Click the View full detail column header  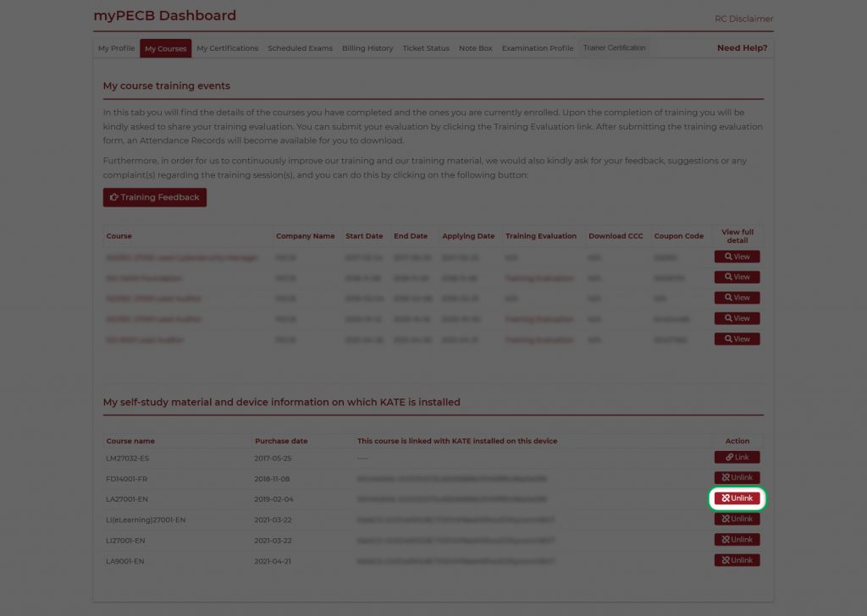click(737, 236)
